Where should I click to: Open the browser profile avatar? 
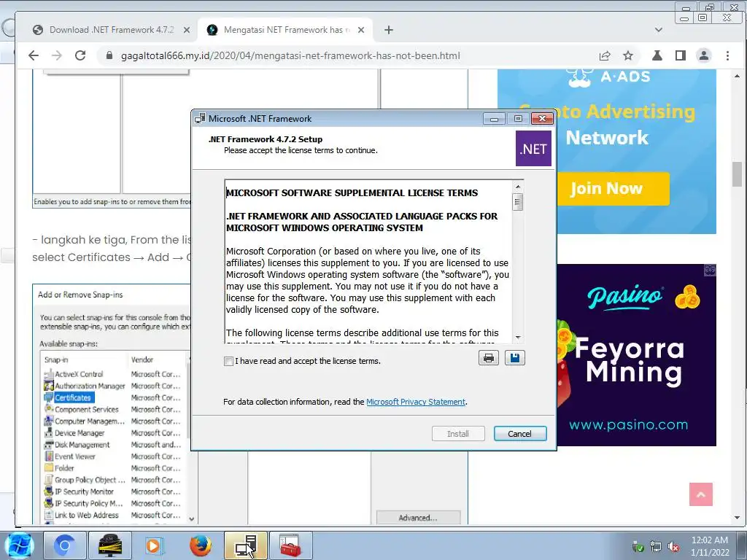(x=704, y=55)
